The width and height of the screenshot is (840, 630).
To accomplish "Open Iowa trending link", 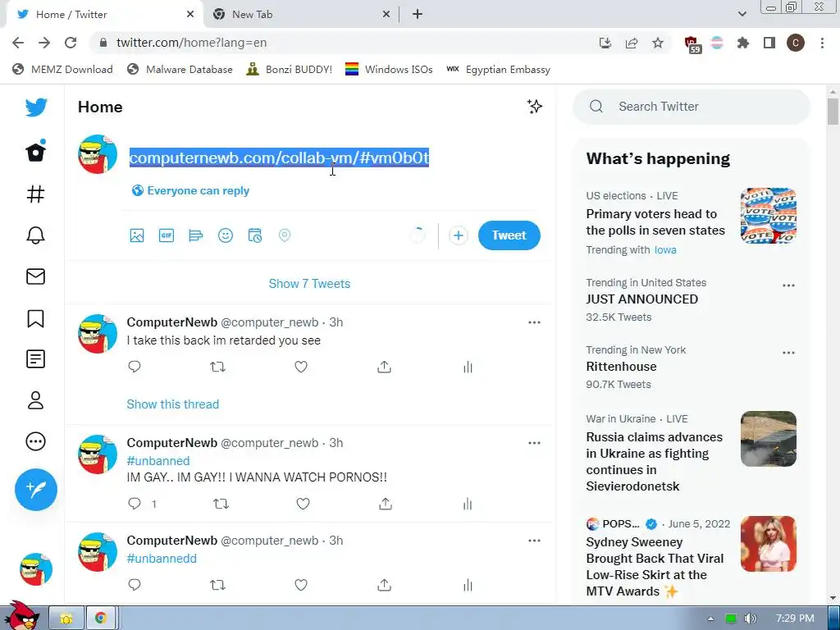I will click(665, 250).
